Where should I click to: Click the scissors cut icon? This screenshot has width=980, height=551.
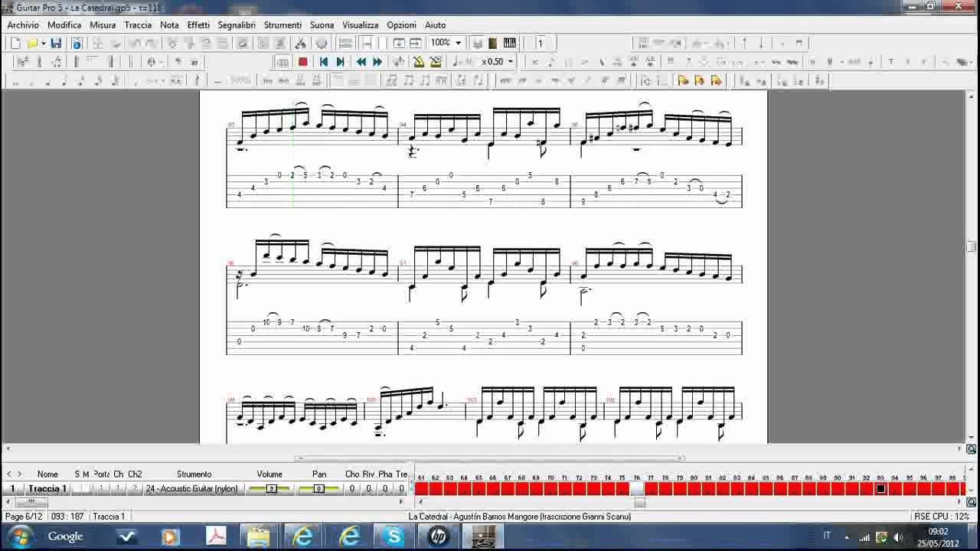point(301,44)
